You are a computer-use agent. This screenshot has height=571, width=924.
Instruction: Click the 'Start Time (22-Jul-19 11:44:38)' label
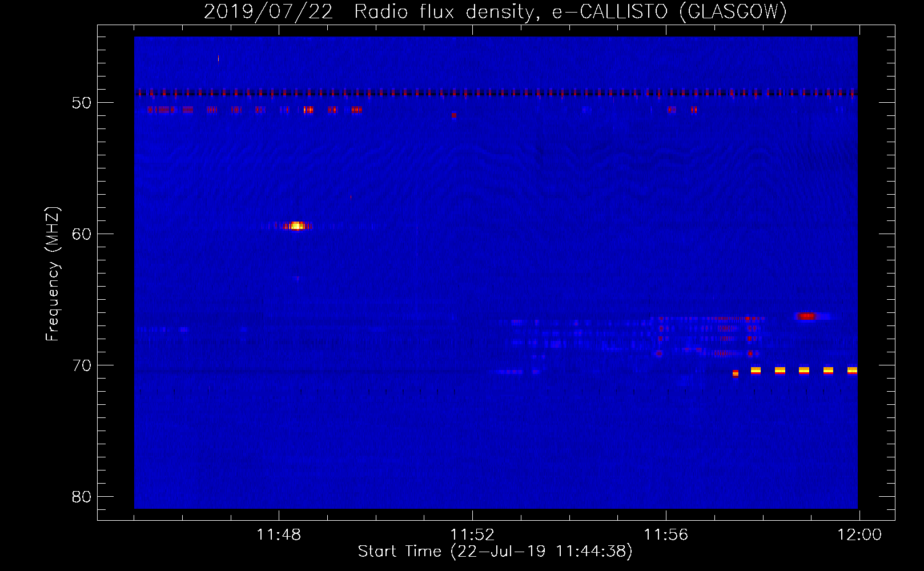495,552
